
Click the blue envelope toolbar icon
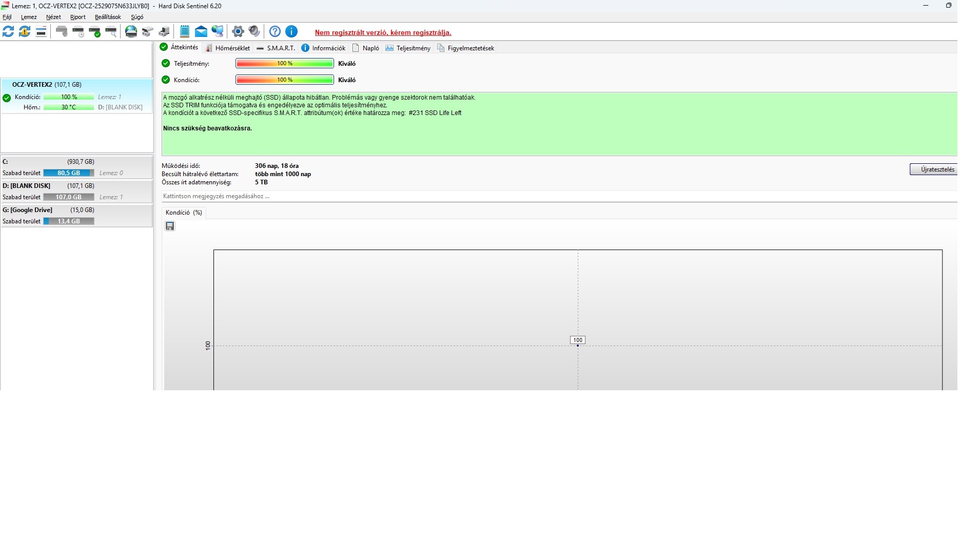(201, 31)
